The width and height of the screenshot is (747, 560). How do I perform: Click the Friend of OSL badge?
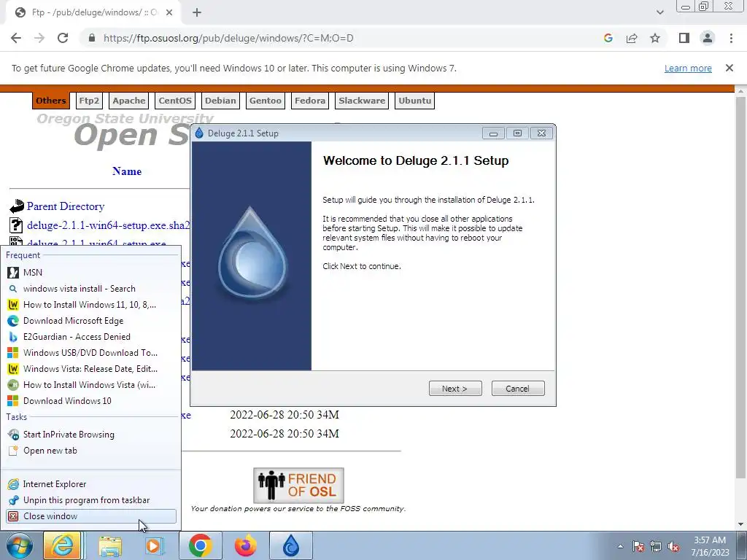click(298, 485)
